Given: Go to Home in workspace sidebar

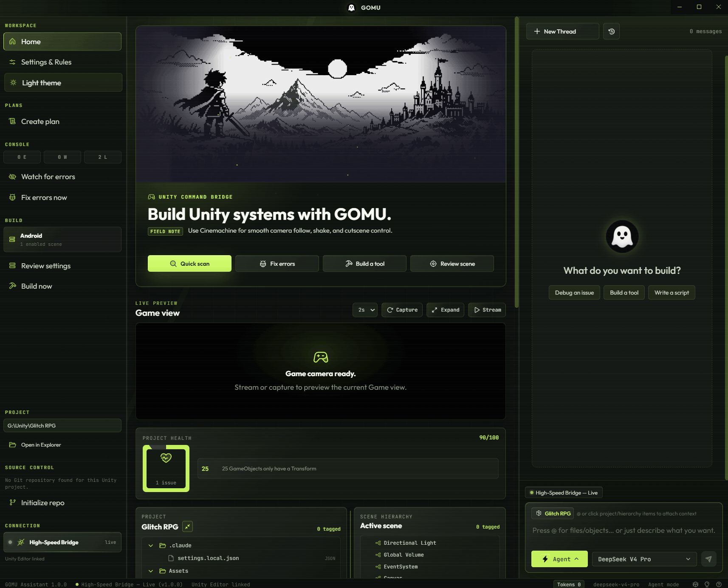Looking at the screenshot, I should [x=62, y=42].
